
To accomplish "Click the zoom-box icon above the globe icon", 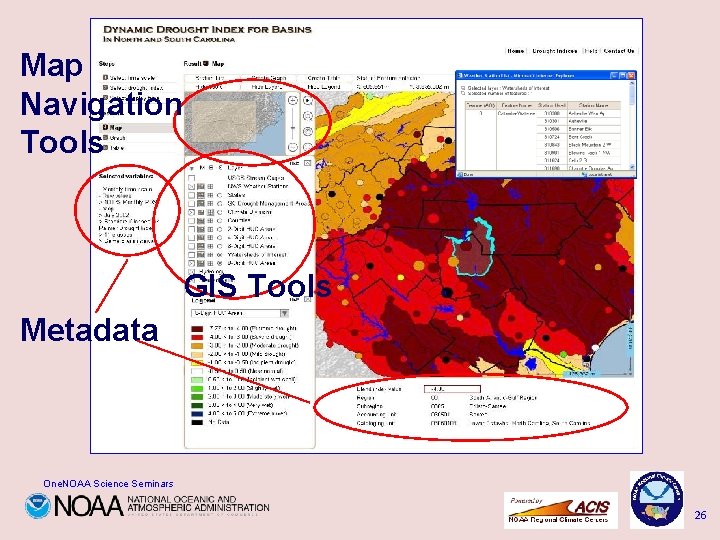I will (x=308, y=116).
